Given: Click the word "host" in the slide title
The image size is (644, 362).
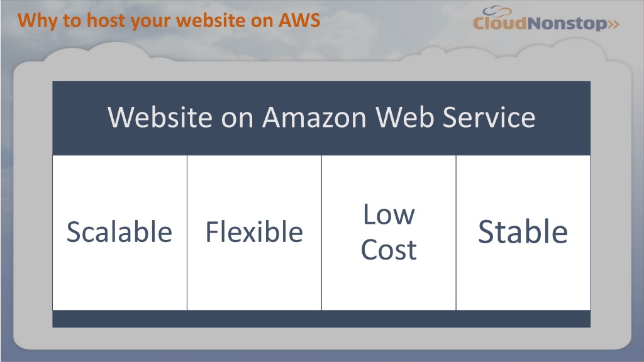Looking at the screenshot, I should [106, 21].
